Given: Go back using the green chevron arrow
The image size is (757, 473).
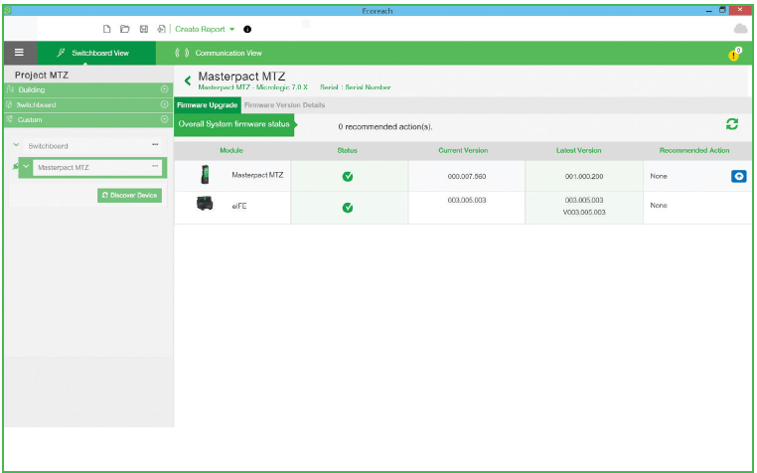Looking at the screenshot, I should point(187,81).
